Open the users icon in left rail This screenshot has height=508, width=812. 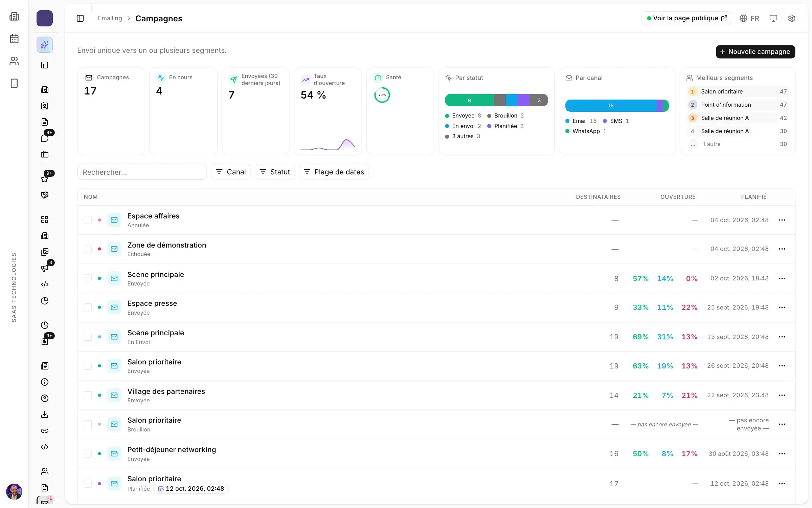tap(14, 61)
